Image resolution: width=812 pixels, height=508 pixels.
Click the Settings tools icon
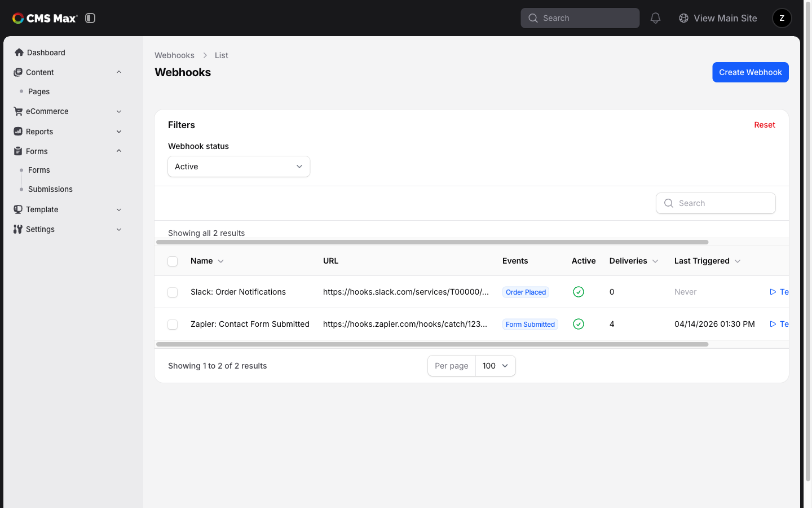point(18,229)
